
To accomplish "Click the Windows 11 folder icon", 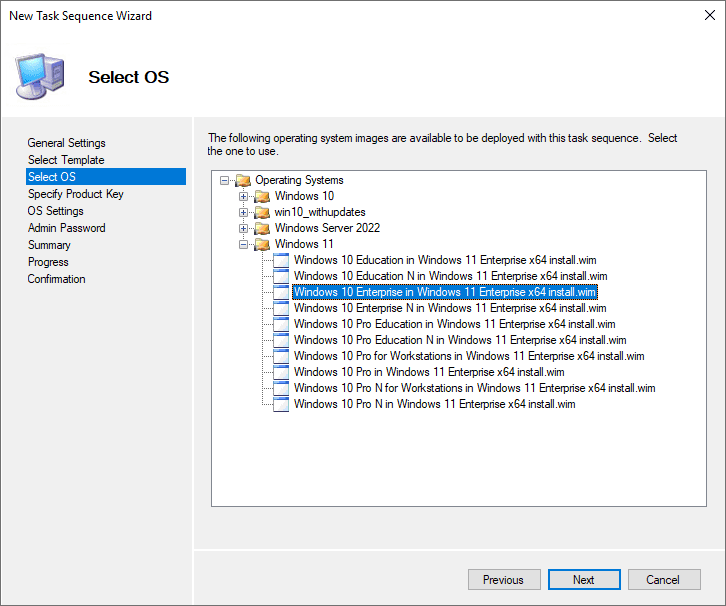I will [263, 244].
